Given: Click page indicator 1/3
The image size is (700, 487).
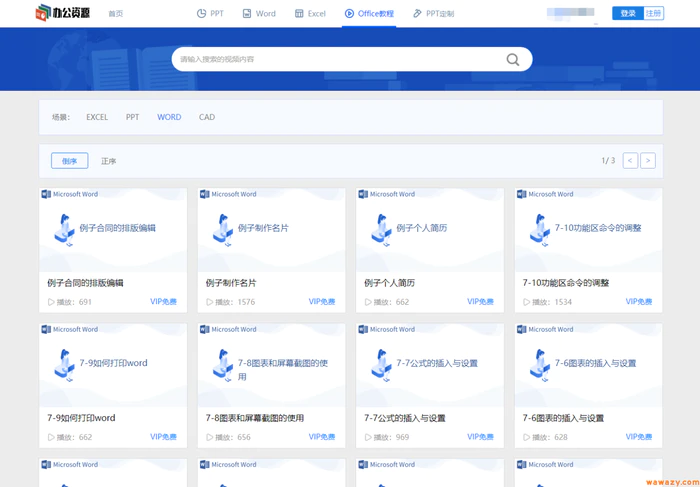Looking at the screenshot, I should 608,161.
